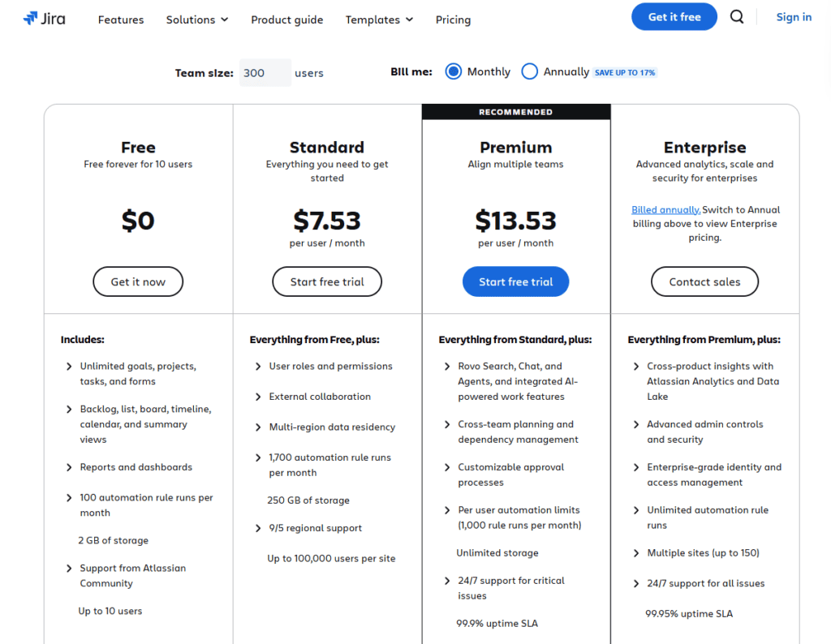Expand Multi-region data residency feature
The image size is (831, 644).
click(x=332, y=427)
